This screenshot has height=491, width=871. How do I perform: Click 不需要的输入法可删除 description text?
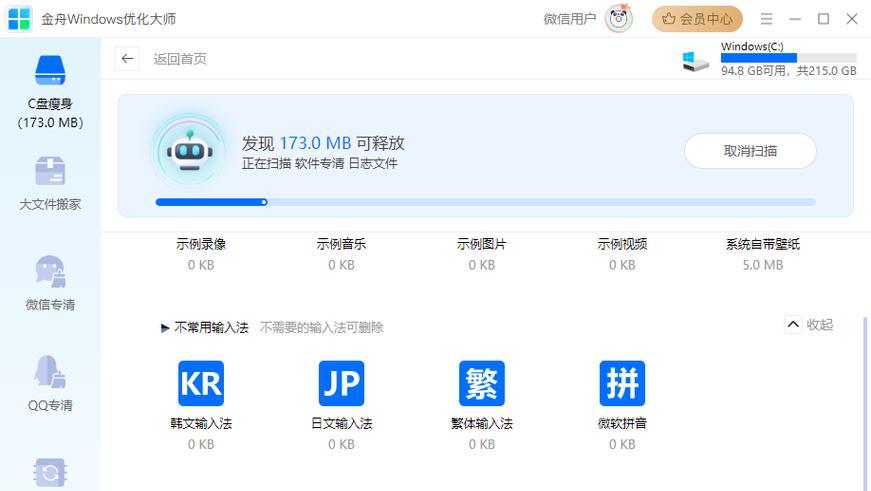click(x=322, y=328)
